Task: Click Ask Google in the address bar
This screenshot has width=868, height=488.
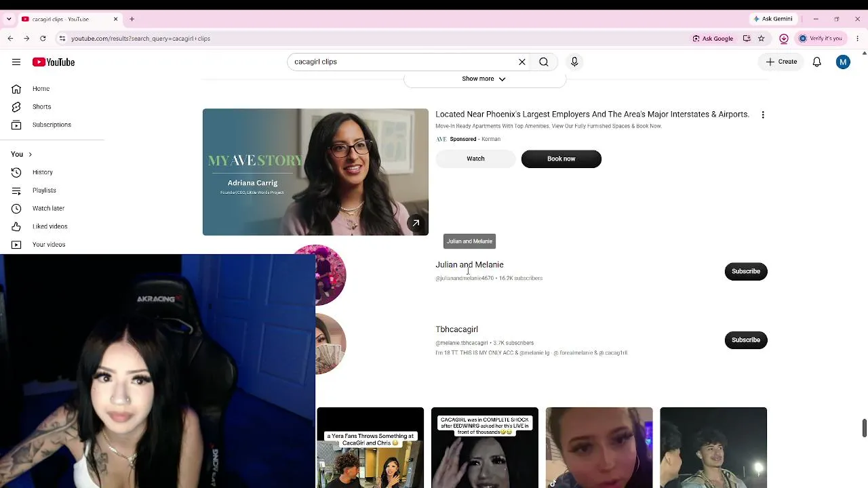Action: click(713, 39)
